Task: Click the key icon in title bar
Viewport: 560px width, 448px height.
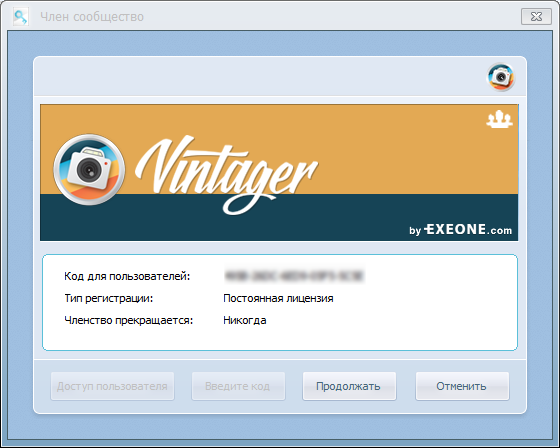Action: (x=21, y=17)
